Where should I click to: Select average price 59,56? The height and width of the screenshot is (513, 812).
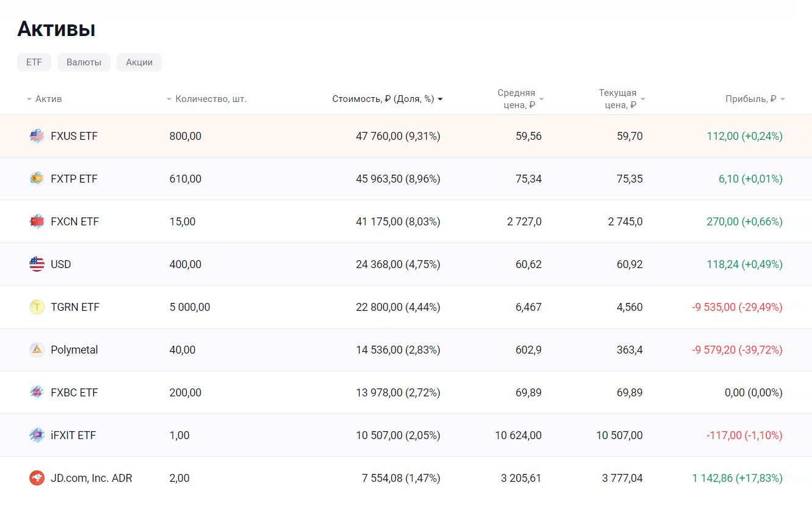[x=529, y=136]
